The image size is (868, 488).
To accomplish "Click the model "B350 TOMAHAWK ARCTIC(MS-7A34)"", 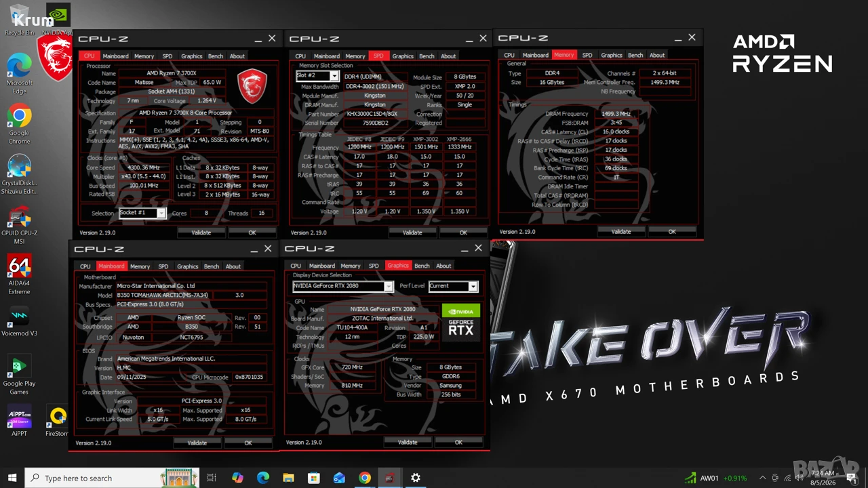I will [x=162, y=295].
